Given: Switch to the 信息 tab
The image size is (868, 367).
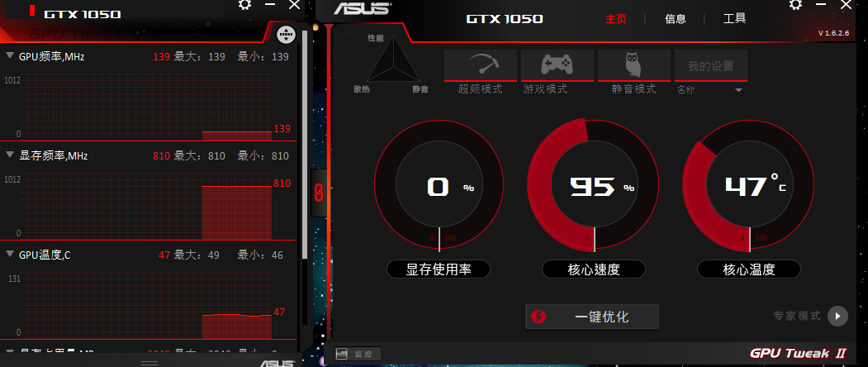Looking at the screenshot, I should pos(676,19).
